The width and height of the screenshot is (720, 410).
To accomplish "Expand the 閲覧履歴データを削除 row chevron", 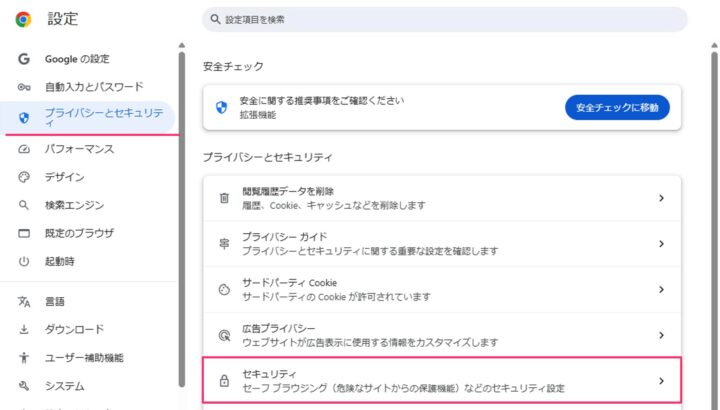I will pyautogui.click(x=661, y=198).
